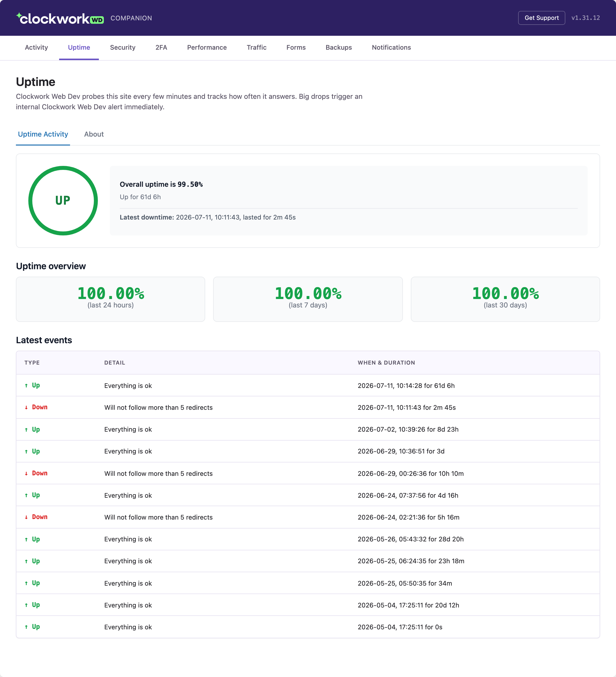Click '2026-05-04, 17:25:11 for 20d 12h'
616x677 pixels.
[408, 605]
